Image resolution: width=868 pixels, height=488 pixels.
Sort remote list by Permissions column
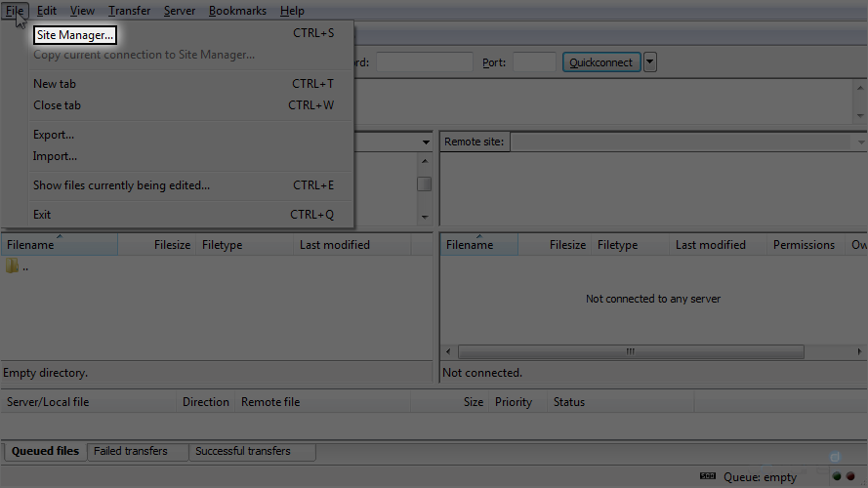coord(806,245)
